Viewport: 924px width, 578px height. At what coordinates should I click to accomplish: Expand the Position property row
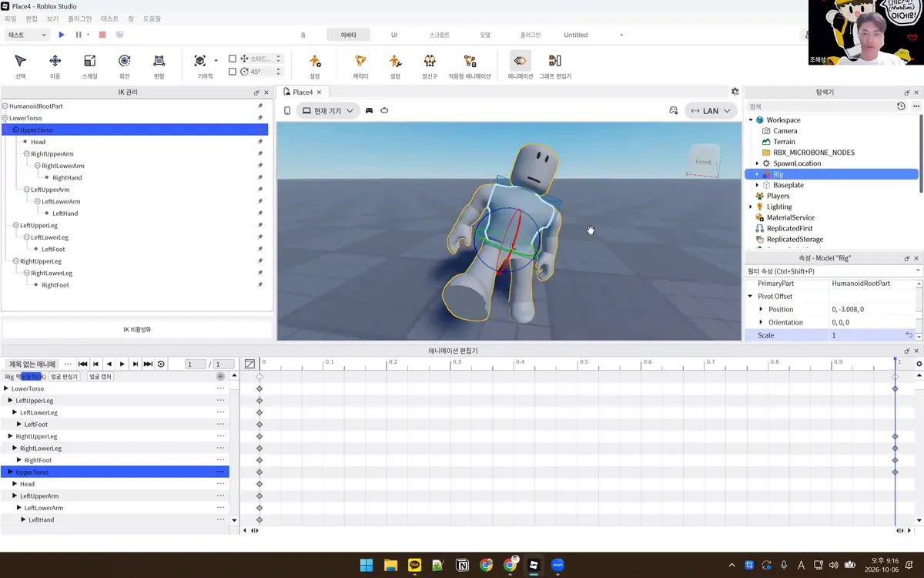[x=762, y=309]
